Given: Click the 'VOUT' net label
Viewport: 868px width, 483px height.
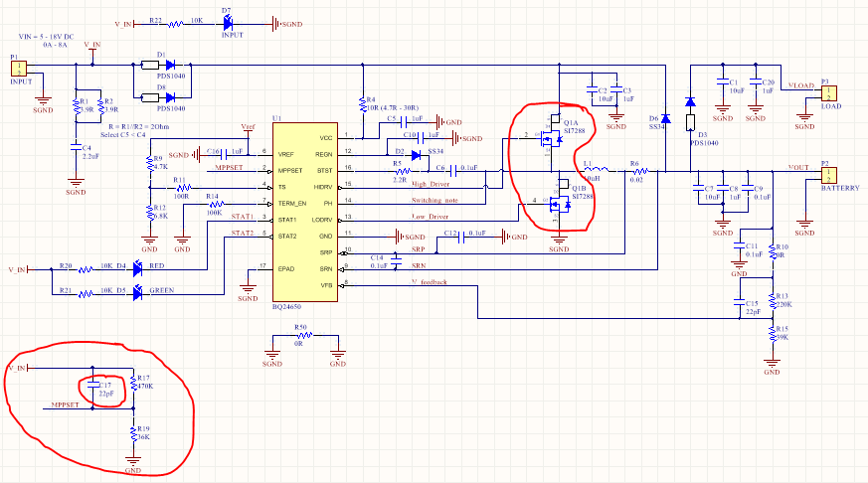Looking at the screenshot, I should point(798,167).
